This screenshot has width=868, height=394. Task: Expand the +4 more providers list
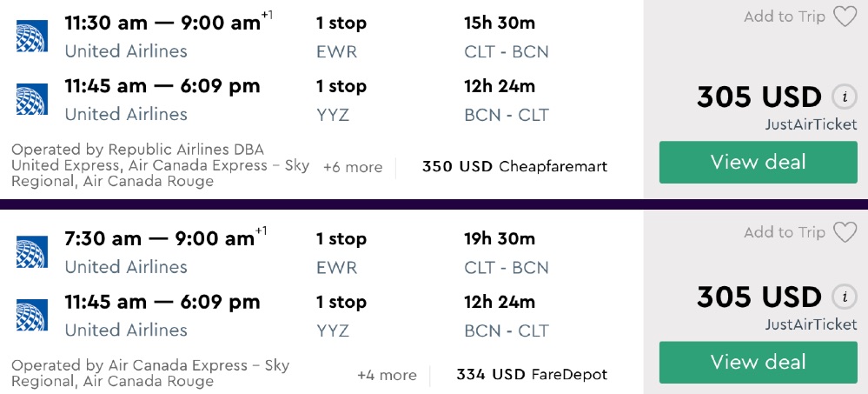(x=387, y=375)
